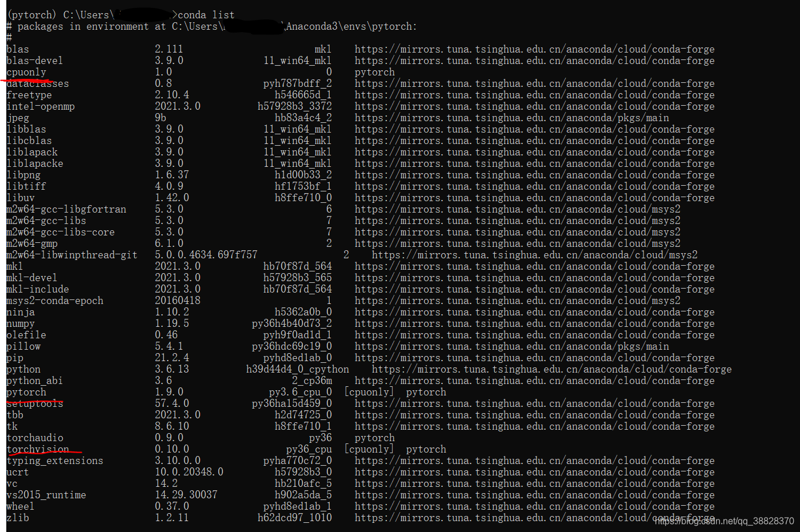The width and height of the screenshot is (800, 532).
Task: Click the 'mkl-include' package name
Action: 38,289
